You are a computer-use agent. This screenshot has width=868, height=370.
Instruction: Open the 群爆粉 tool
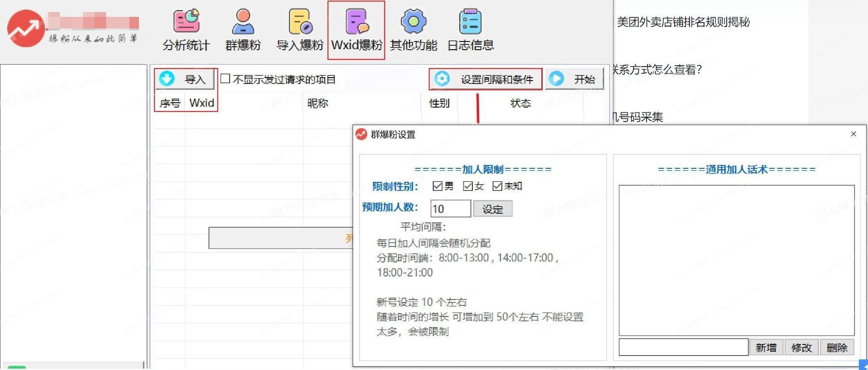click(243, 30)
